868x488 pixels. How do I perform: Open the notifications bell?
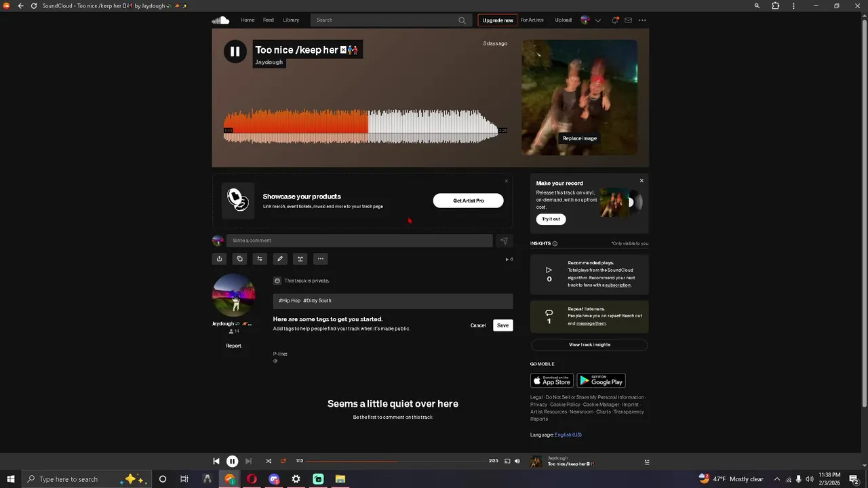[x=615, y=20]
